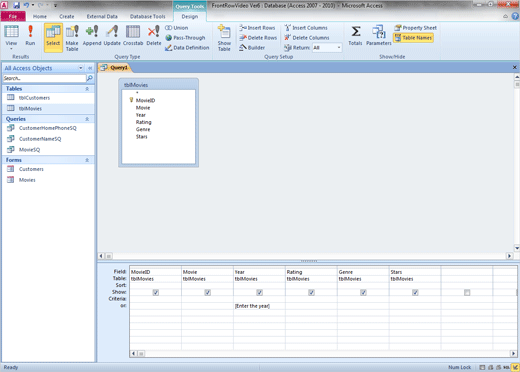Screen dimensions: 520x372
Task: Choose Make Table query type
Action: pos(72,37)
